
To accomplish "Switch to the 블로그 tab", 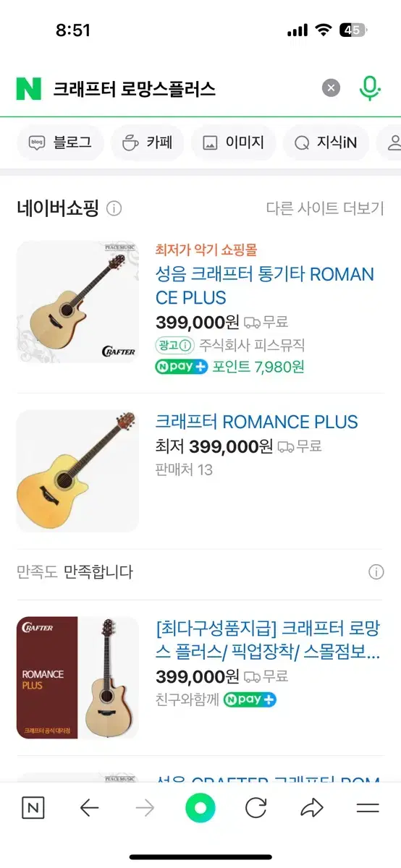I will pos(60,142).
